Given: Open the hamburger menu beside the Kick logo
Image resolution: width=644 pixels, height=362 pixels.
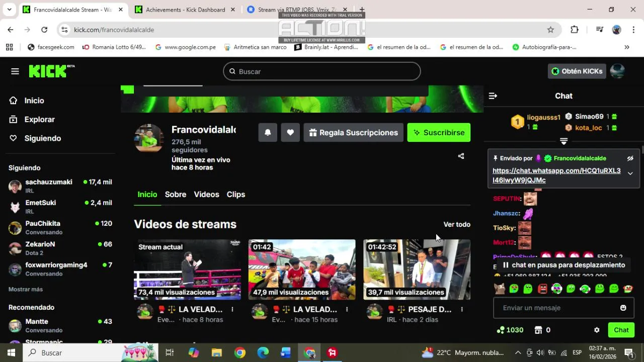Looking at the screenshot, I should [x=15, y=71].
